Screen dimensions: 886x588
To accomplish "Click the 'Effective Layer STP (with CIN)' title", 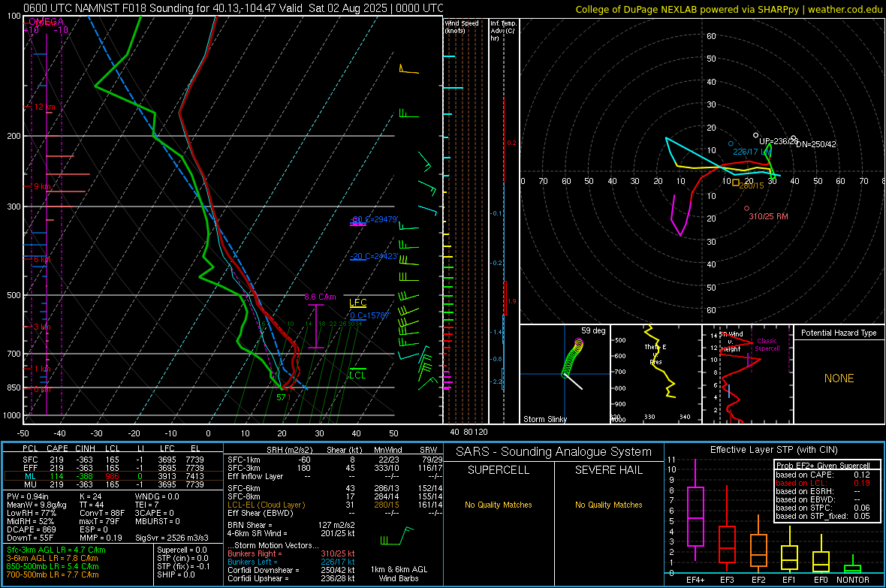I will (773, 450).
